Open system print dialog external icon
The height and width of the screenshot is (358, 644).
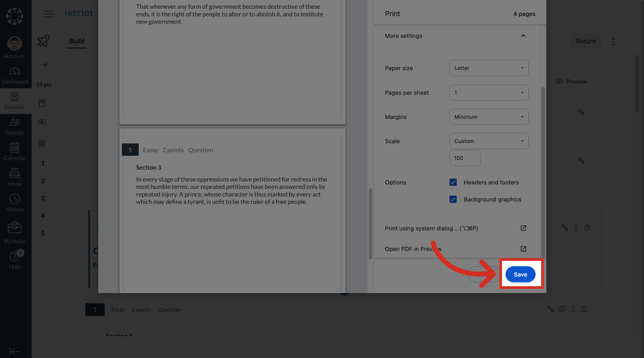coord(523,228)
